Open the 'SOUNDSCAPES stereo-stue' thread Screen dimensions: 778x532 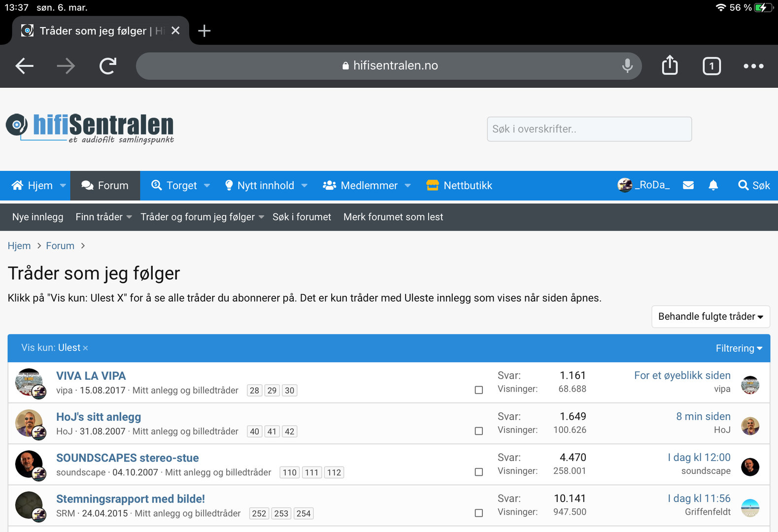tap(128, 458)
